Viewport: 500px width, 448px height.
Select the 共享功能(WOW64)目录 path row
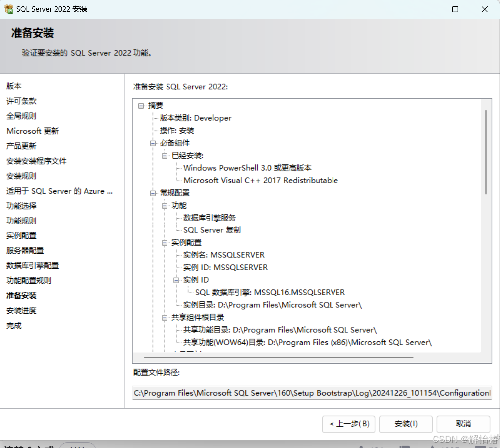(308, 342)
